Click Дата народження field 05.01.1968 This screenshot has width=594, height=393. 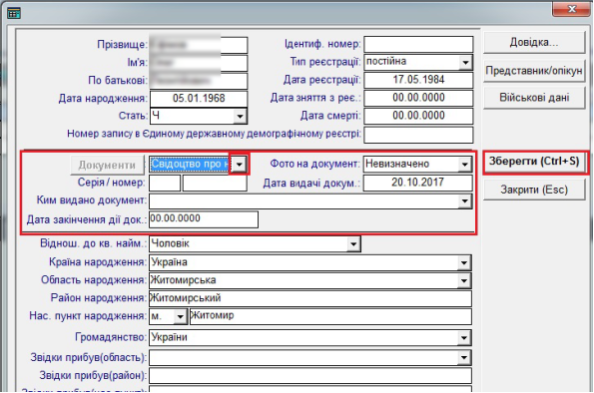click(x=199, y=99)
